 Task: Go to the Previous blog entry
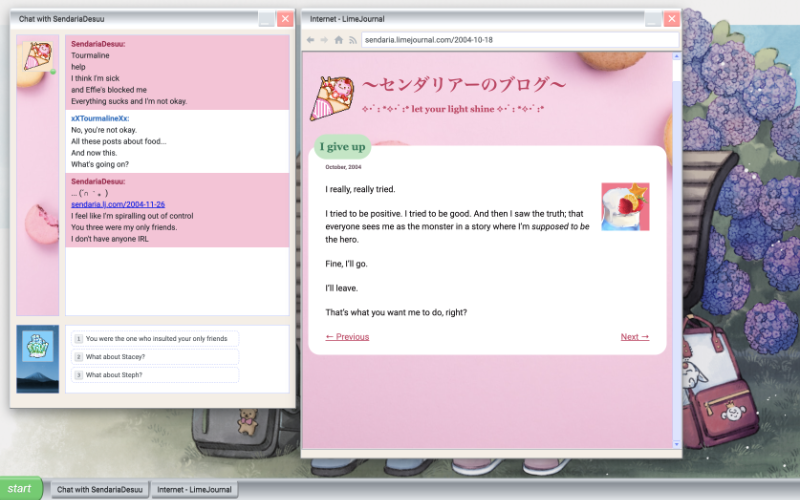click(x=347, y=337)
